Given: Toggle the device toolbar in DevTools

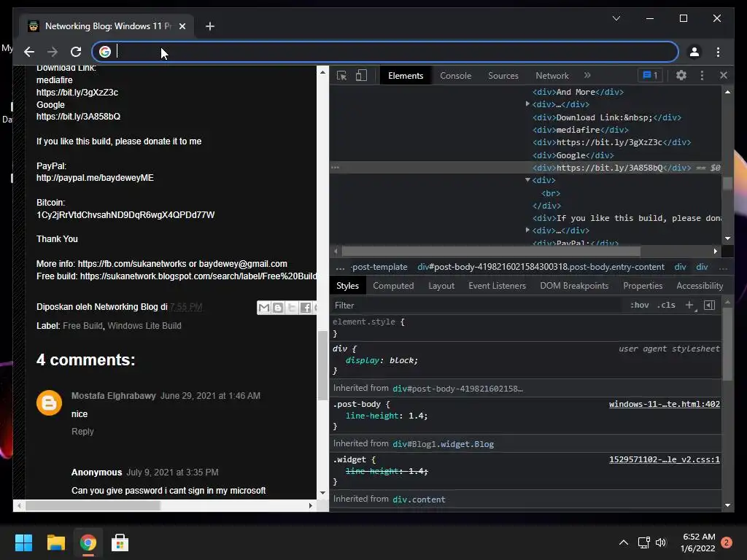Looking at the screenshot, I should coord(361,75).
